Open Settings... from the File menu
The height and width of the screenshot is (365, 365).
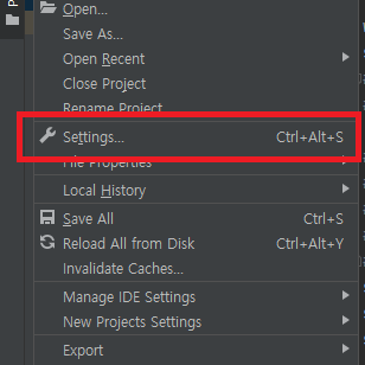pyautogui.click(x=196, y=137)
